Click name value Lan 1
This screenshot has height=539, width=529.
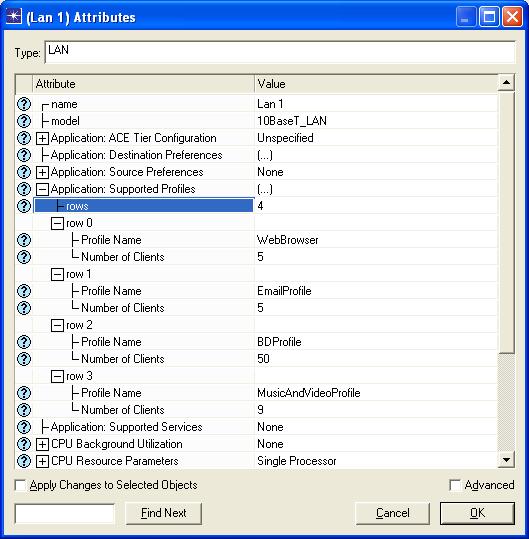point(270,104)
